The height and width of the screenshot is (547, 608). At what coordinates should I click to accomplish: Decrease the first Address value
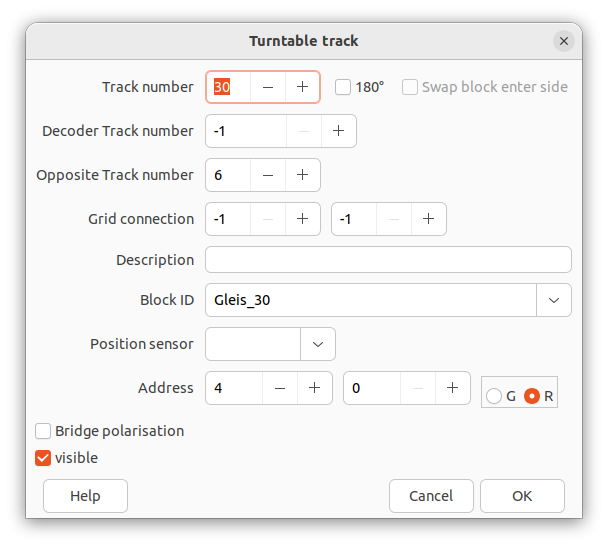coord(280,388)
